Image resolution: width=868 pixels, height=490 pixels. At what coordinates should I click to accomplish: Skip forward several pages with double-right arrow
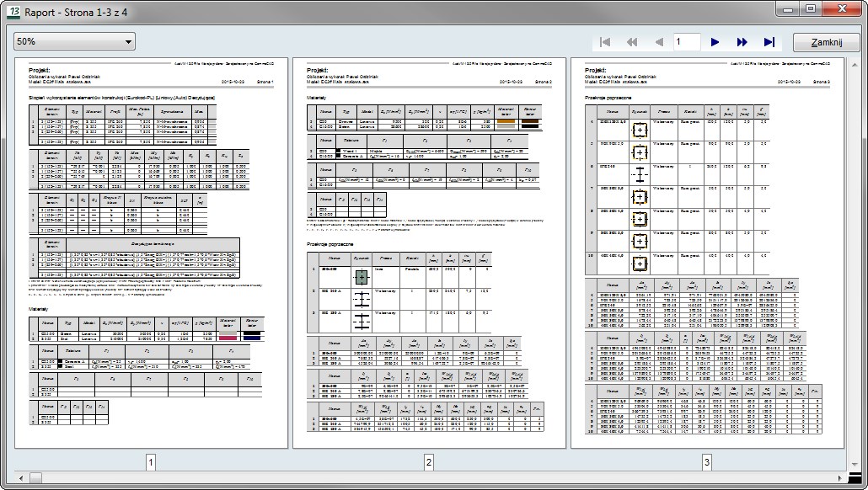coord(742,42)
